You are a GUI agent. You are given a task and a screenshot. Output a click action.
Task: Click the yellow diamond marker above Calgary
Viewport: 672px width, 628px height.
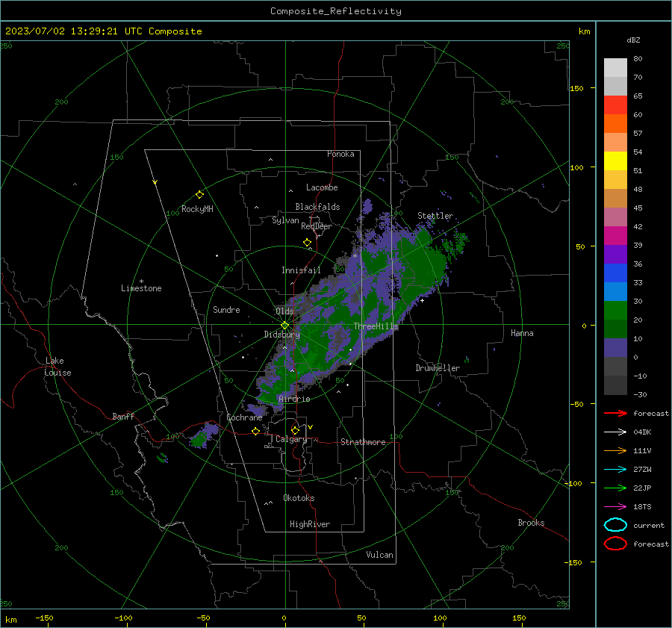[295, 430]
